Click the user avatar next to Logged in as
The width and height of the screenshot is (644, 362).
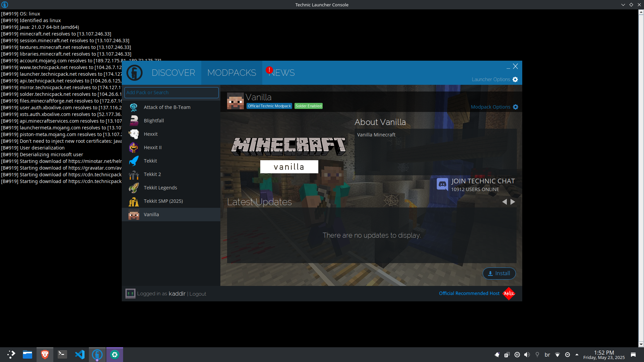[x=130, y=294]
